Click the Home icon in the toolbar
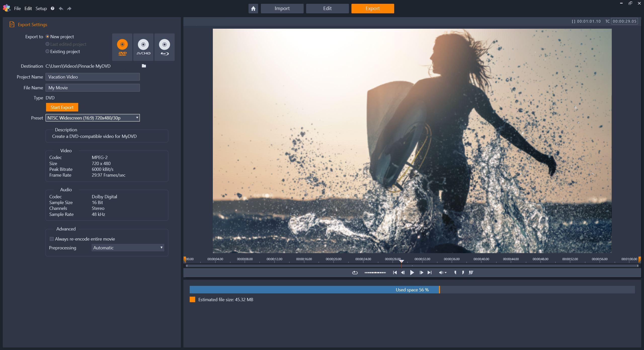This screenshot has height=350, width=644. [x=253, y=8]
